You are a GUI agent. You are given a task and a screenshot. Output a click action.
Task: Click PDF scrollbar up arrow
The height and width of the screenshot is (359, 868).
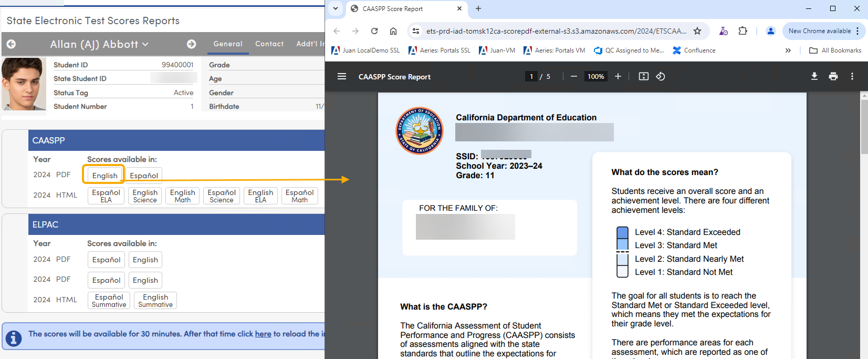click(x=864, y=96)
